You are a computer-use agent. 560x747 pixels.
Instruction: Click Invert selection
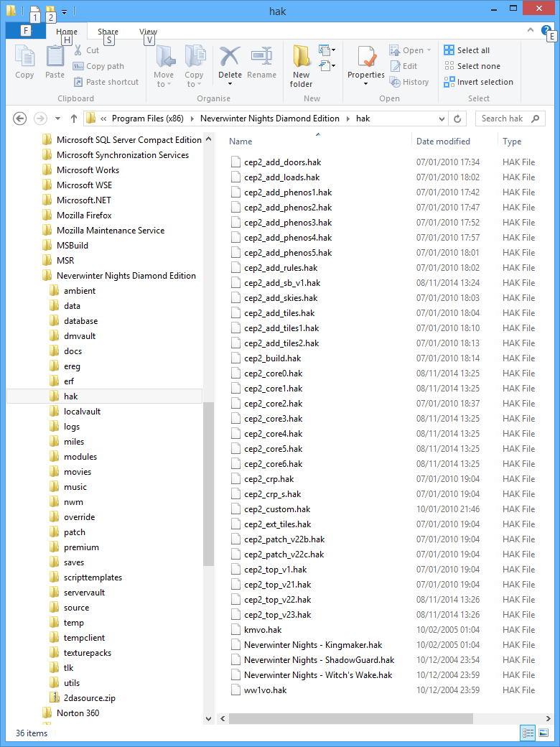[479, 82]
